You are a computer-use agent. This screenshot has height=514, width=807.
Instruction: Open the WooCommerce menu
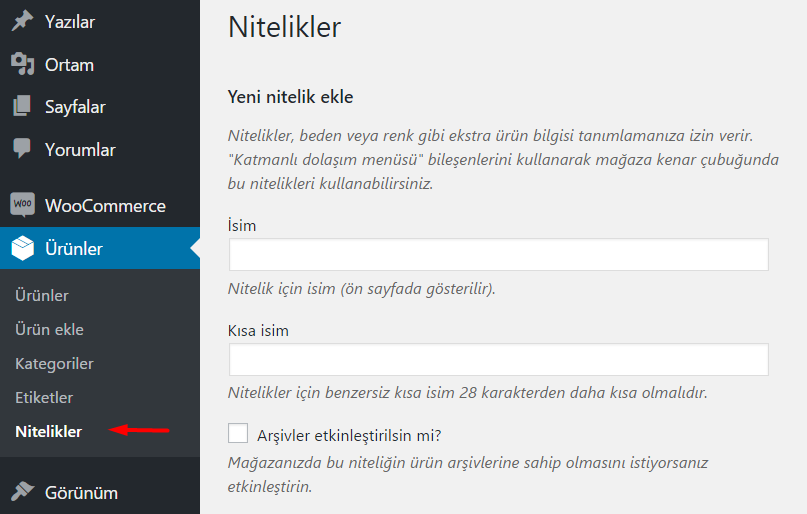(x=105, y=206)
